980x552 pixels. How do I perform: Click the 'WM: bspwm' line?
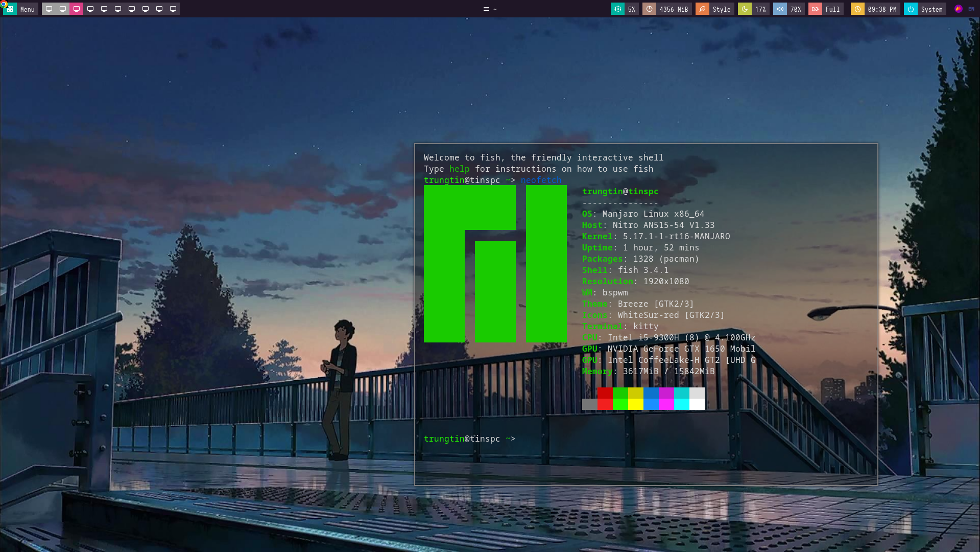pyautogui.click(x=605, y=292)
